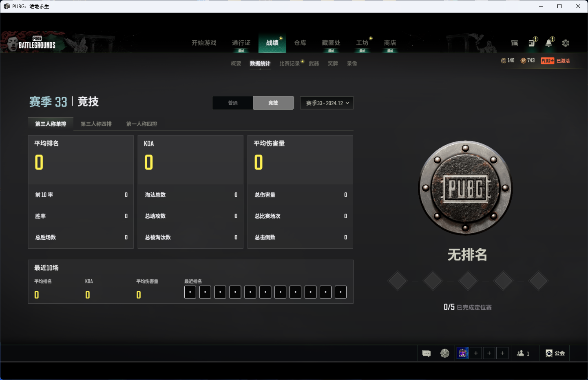
Task: Click the 最近排名 label
Action: pos(193,281)
